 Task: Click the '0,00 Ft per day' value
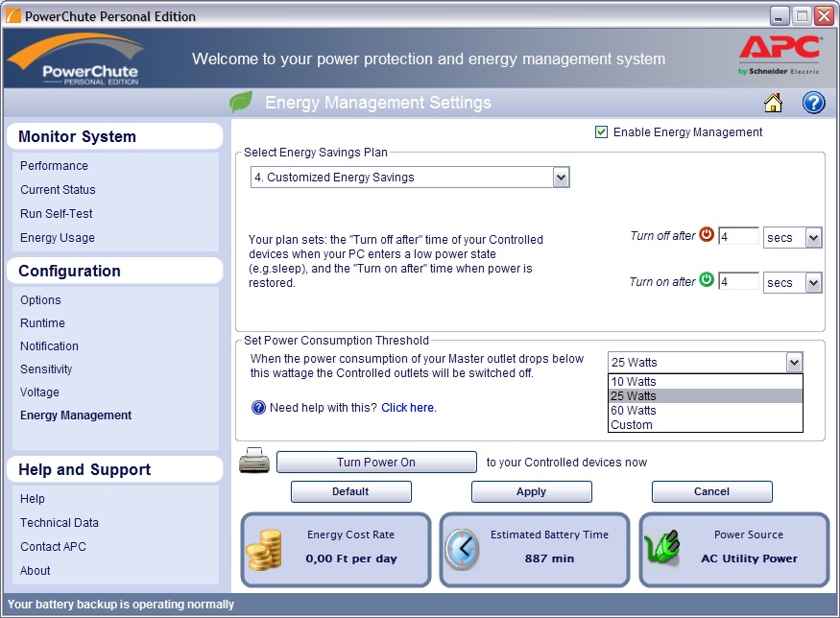tap(351, 559)
